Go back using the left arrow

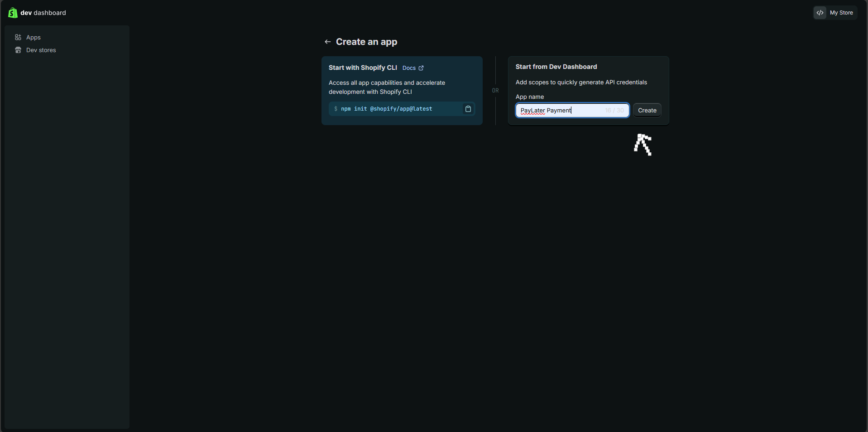click(327, 42)
